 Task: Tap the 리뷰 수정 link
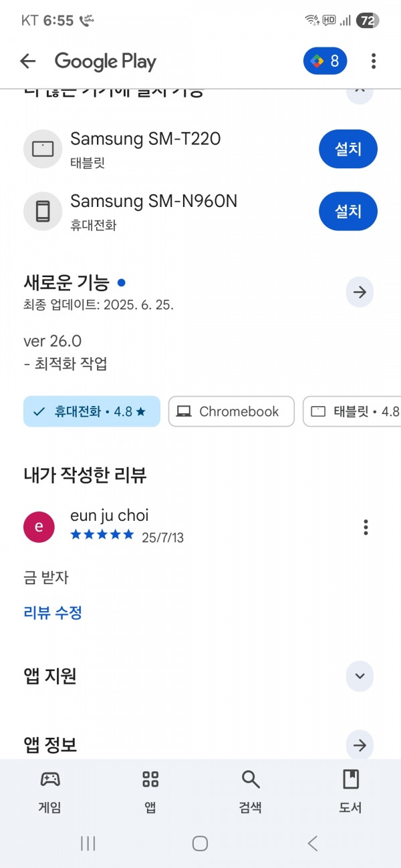click(x=53, y=612)
